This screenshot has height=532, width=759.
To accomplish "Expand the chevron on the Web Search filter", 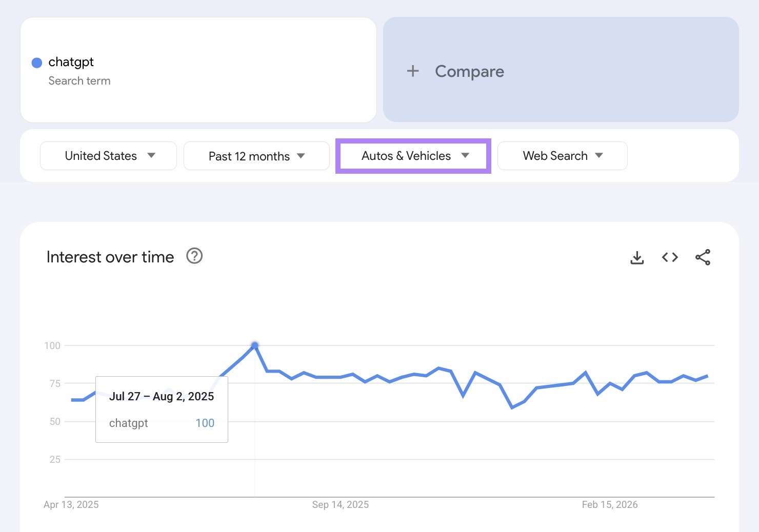I will click(600, 156).
